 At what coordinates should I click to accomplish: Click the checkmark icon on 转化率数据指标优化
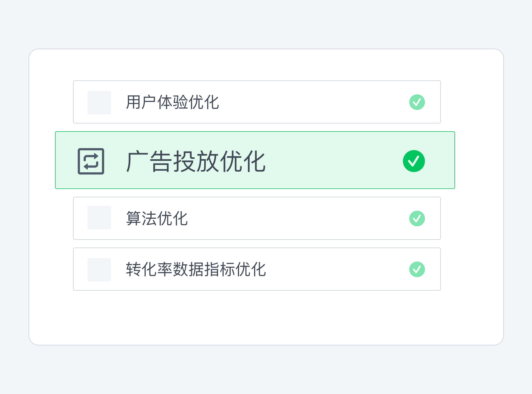pos(417,269)
